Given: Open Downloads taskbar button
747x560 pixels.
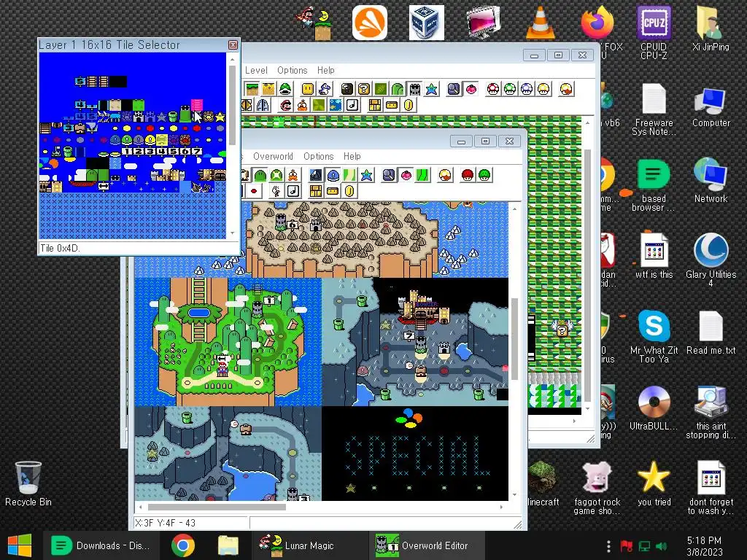Looking at the screenshot, I should [100, 545].
